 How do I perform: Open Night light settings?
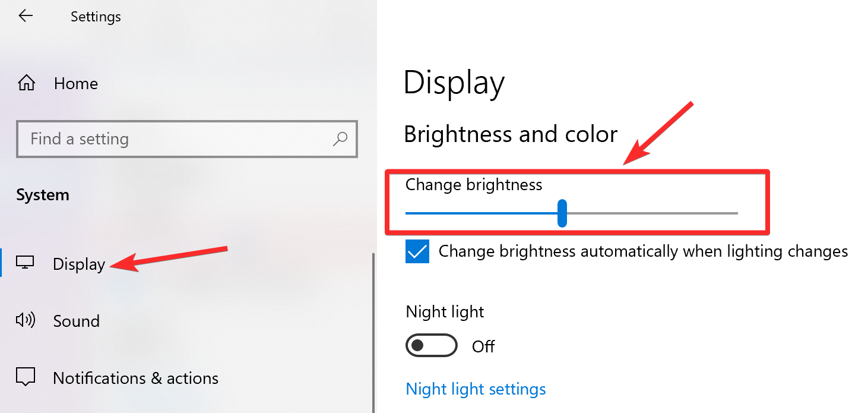475,389
